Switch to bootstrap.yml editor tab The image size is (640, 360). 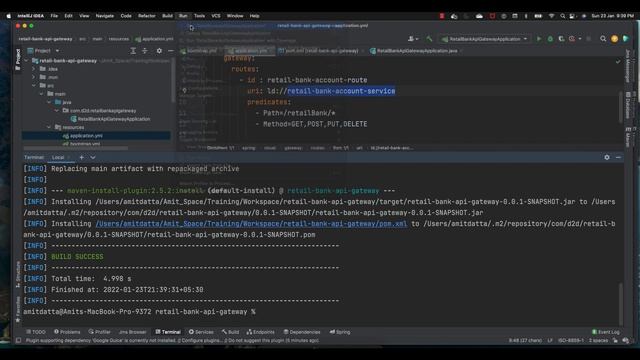[201, 51]
